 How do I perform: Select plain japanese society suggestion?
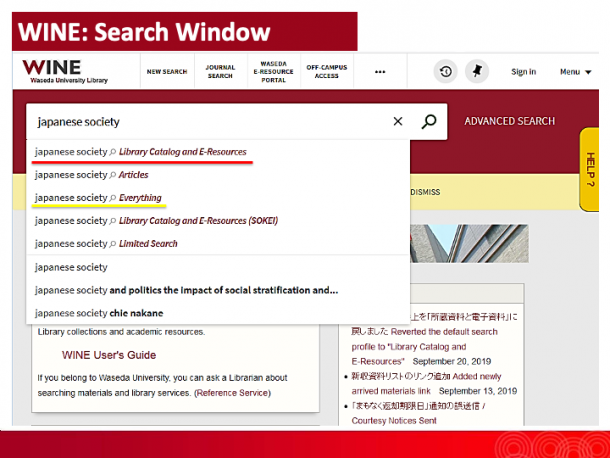pyautogui.click(x=218, y=267)
